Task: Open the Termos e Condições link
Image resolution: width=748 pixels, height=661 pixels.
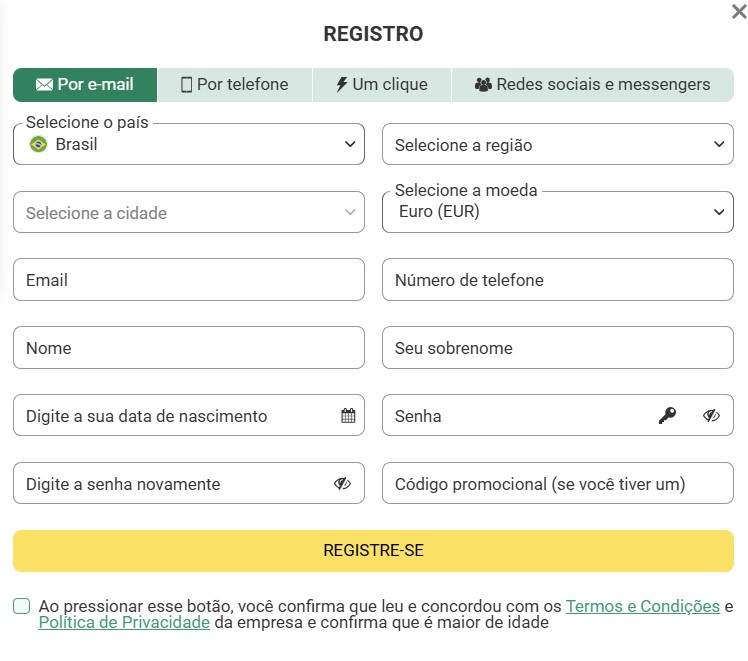Action: tap(642, 606)
